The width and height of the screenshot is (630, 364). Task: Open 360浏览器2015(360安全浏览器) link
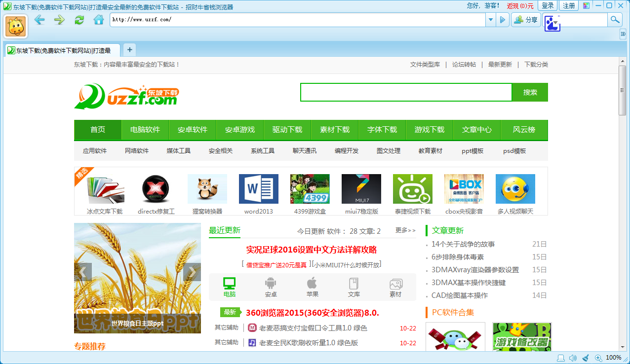[313, 313]
